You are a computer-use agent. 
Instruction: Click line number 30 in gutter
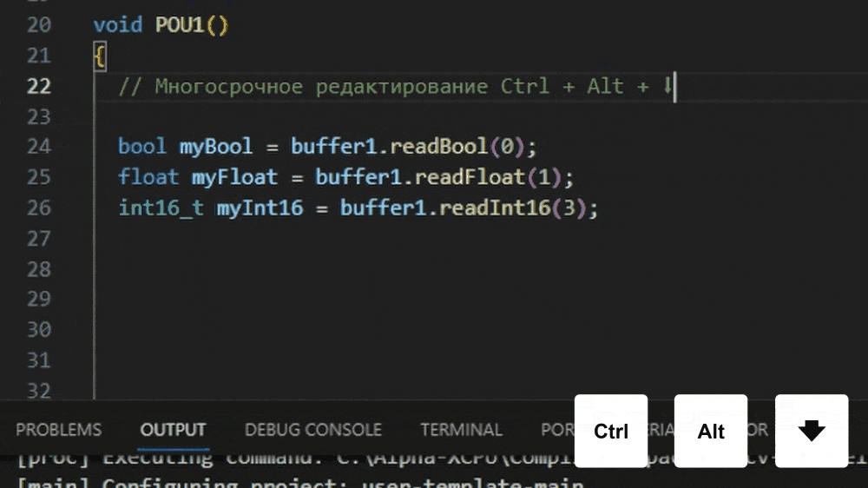(39, 330)
